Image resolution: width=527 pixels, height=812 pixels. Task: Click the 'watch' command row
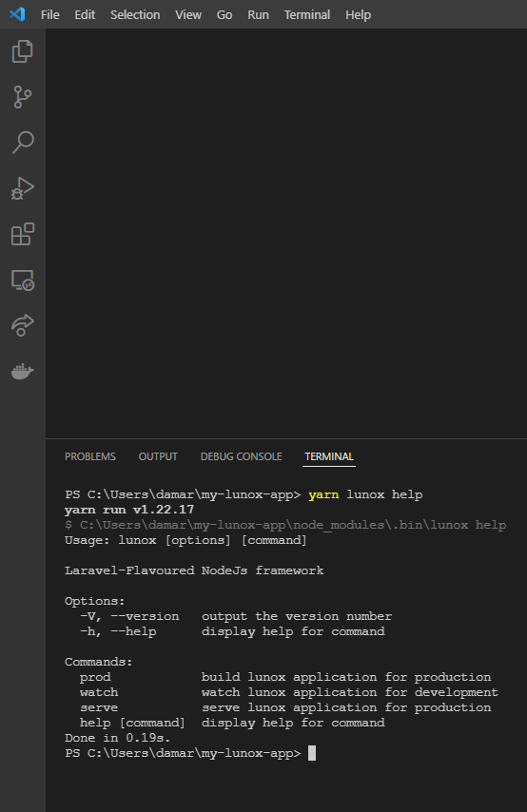(x=288, y=692)
